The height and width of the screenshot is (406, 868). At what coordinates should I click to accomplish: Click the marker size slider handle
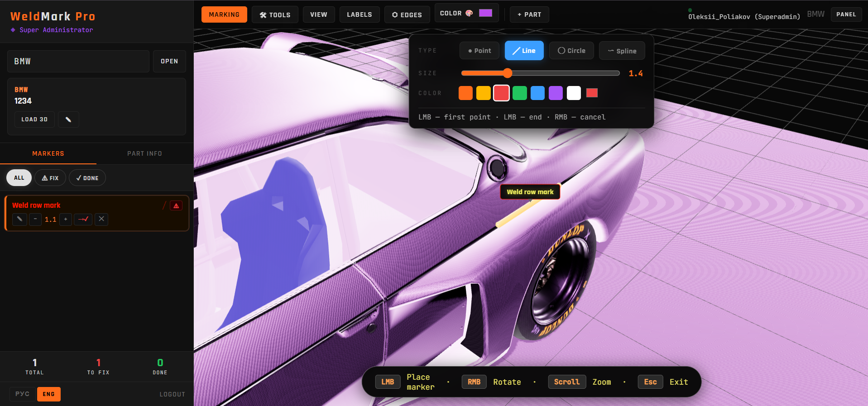(508, 73)
